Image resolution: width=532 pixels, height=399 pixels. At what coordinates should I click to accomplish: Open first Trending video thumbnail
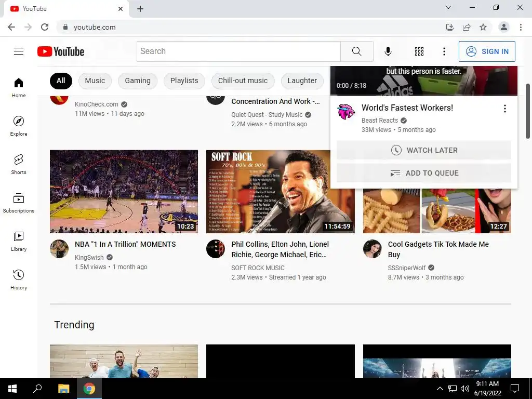(x=124, y=362)
